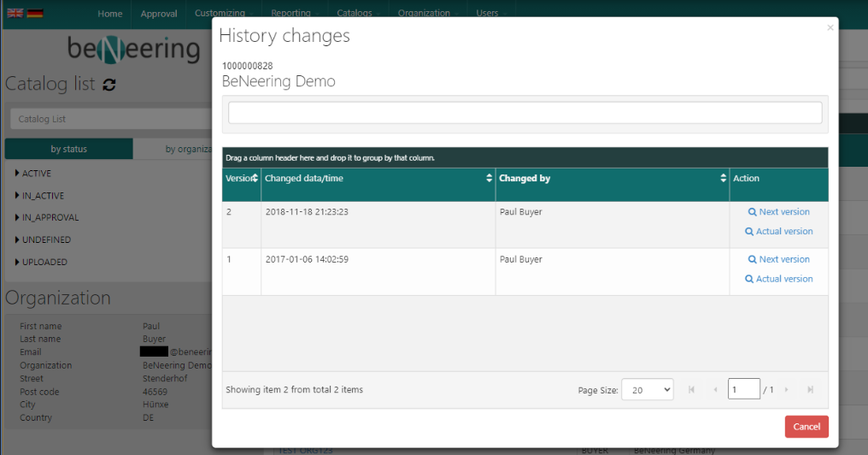Expand the ACTIVE catalog status node
This screenshot has height=455, width=868.
coord(17,174)
